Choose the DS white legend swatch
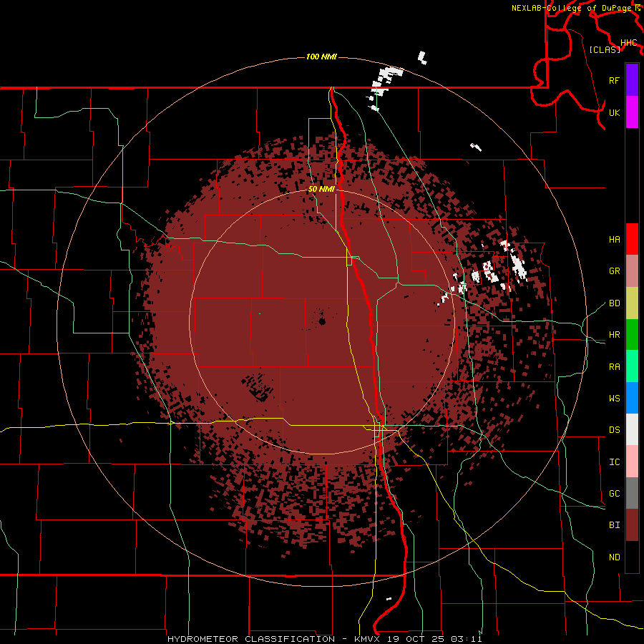Screen dimensions: 644x644 [x=632, y=429]
